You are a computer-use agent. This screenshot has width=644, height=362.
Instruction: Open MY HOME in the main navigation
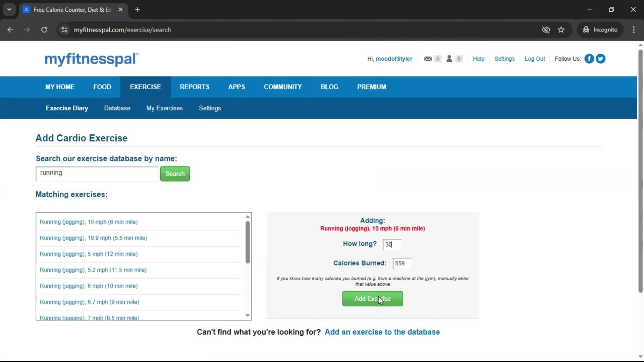[60, 87]
